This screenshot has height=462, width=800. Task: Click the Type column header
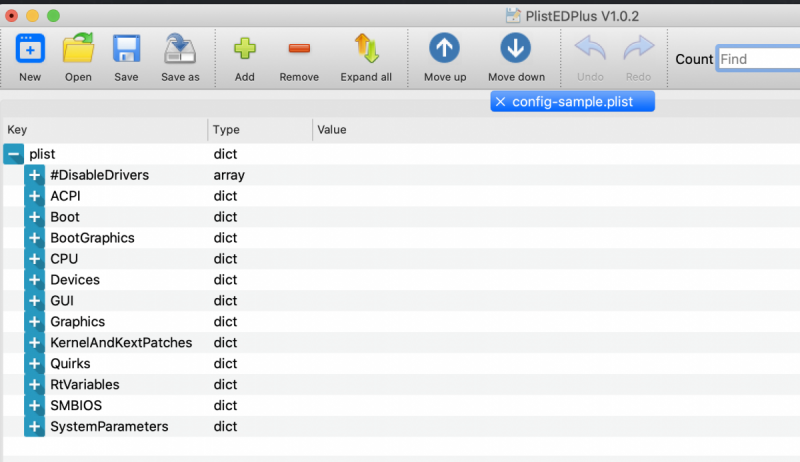226,130
